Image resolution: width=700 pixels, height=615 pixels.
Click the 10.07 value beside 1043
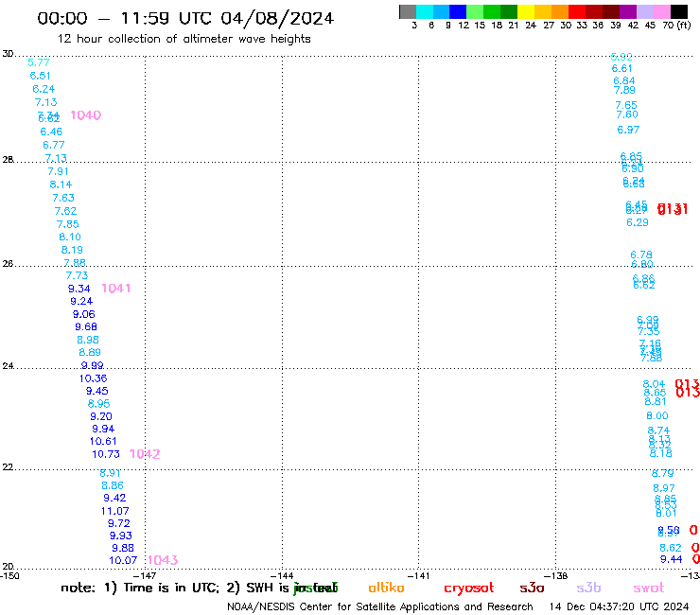123,560
